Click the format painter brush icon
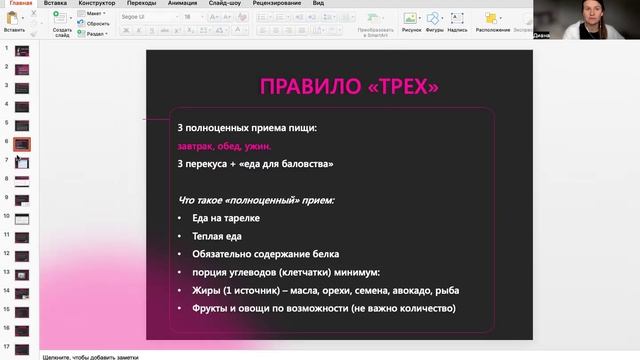The image size is (640, 360). (x=33, y=34)
